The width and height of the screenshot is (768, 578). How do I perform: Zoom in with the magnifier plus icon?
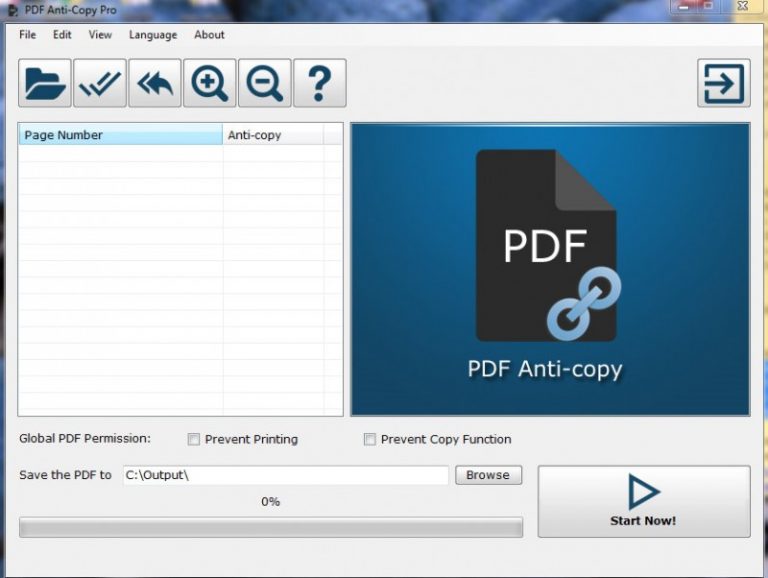pyautogui.click(x=210, y=83)
